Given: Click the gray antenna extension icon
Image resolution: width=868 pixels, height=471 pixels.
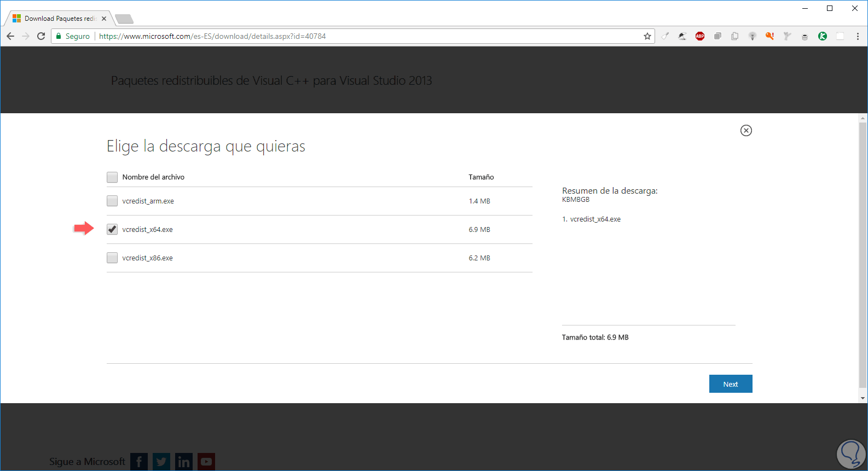Looking at the screenshot, I should (x=753, y=36).
